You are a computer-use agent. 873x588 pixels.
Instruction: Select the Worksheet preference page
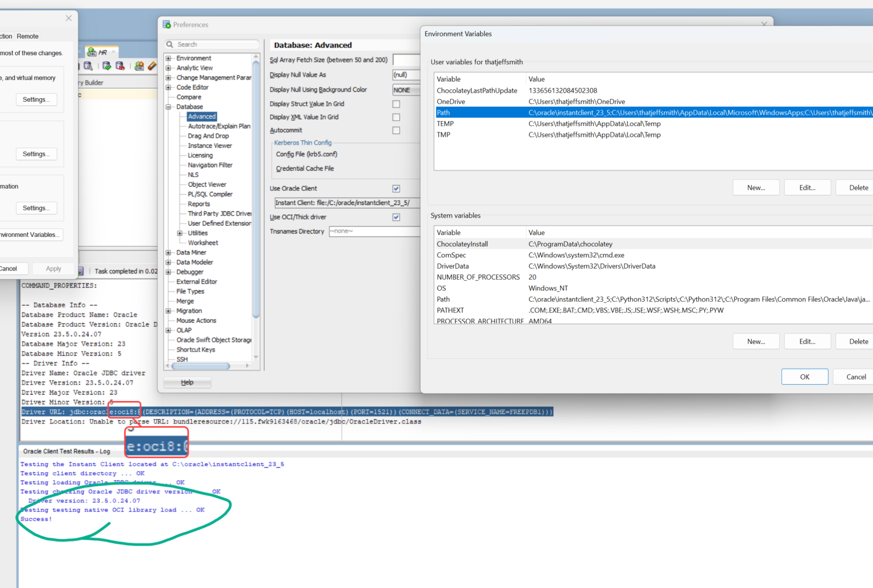coord(203,243)
